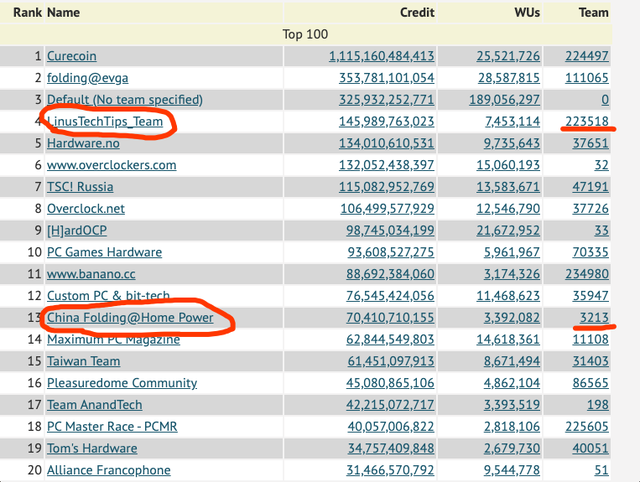This screenshot has width=640, height=482.
Task: Click team number 47191
Action: (x=591, y=187)
